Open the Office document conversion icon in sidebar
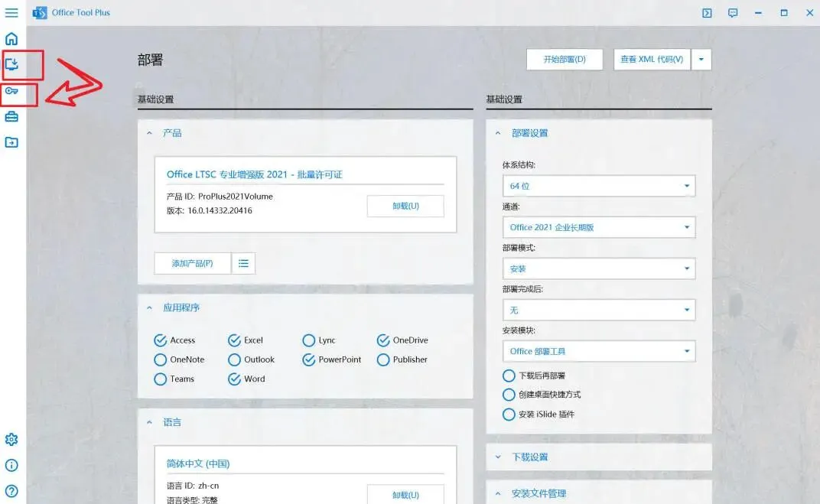 (11, 142)
